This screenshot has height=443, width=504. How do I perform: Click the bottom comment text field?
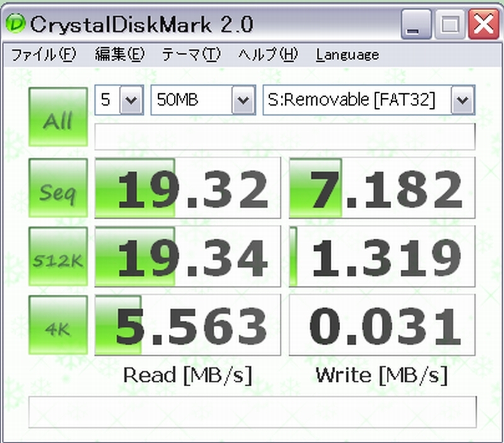[253, 412]
